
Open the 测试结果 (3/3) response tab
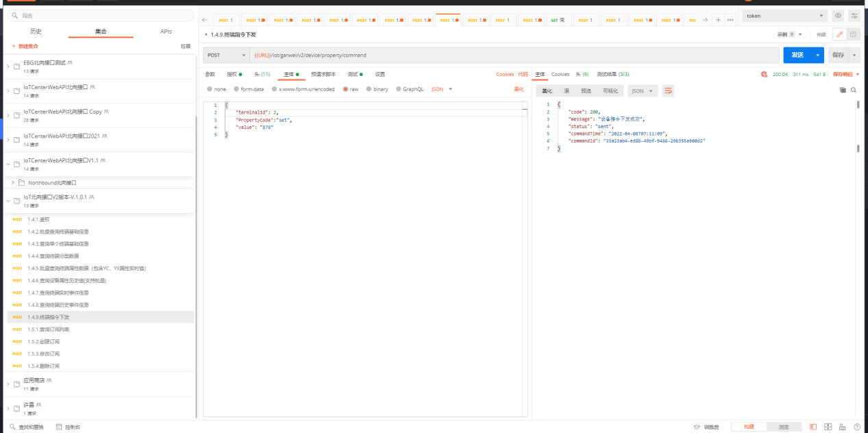pyautogui.click(x=612, y=74)
